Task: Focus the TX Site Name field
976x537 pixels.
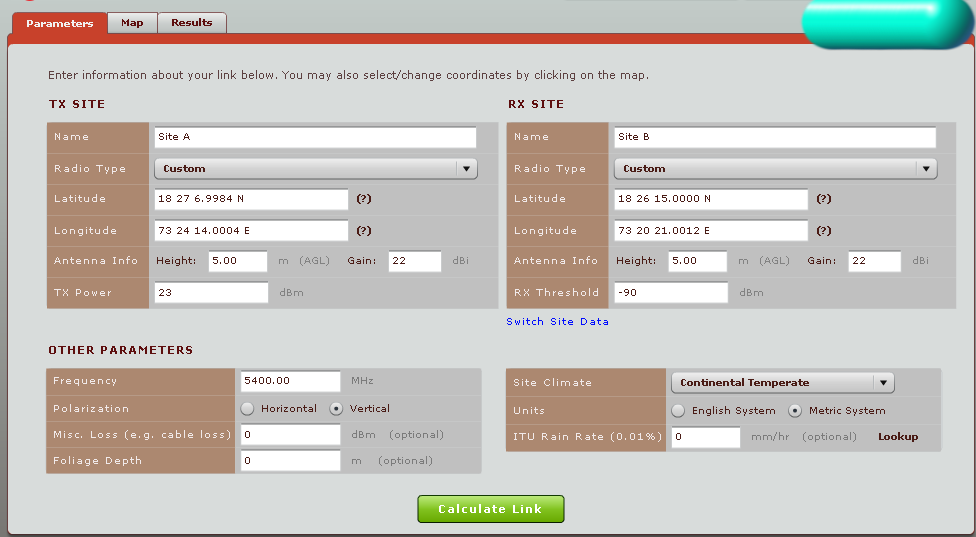Action: pyautogui.click(x=315, y=138)
